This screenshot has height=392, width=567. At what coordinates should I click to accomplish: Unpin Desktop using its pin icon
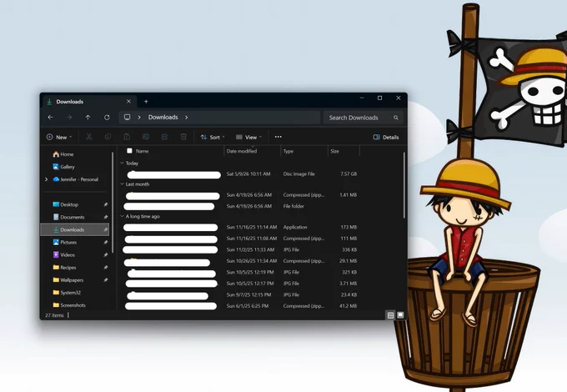click(x=106, y=204)
